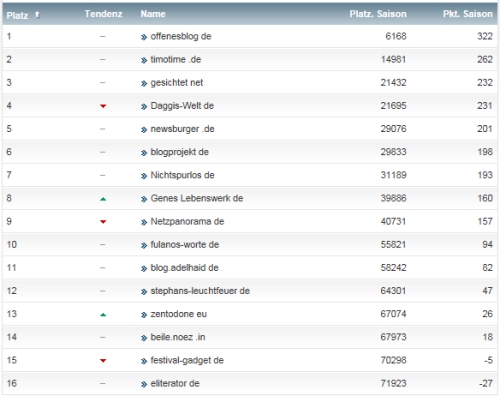The height and width of the screenshot is (396, 500).
Task: Click the chevron icon before eliterator de
Action: tap(144, 384)
